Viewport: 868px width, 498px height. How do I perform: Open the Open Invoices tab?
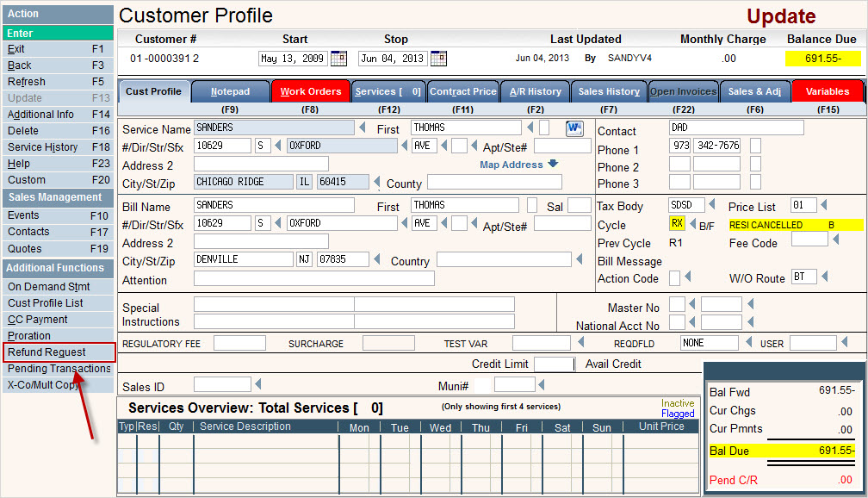click(683, 91)
